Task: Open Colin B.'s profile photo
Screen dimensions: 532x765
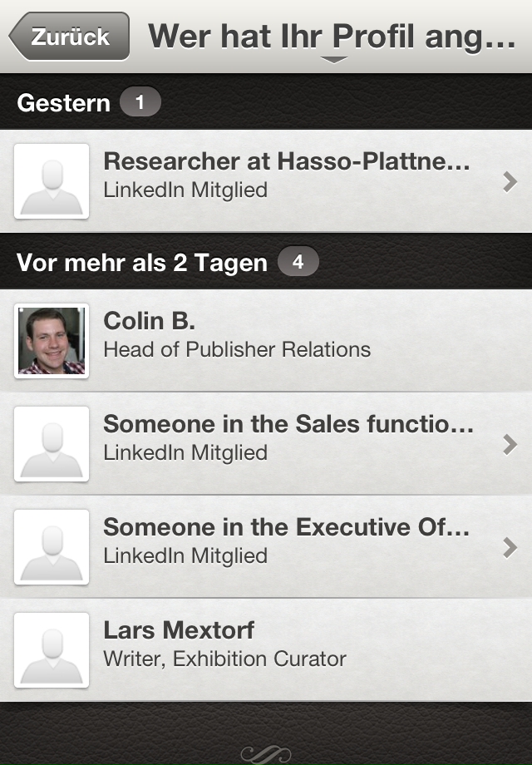Action: click(52, 340)
